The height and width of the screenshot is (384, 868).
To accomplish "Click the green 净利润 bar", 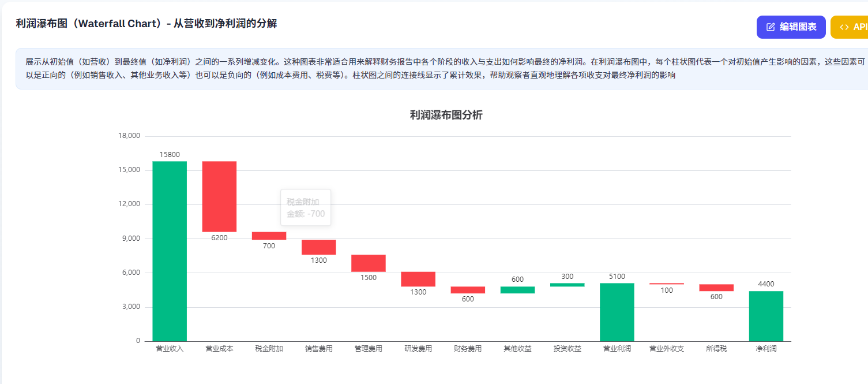I will [766, 316].
